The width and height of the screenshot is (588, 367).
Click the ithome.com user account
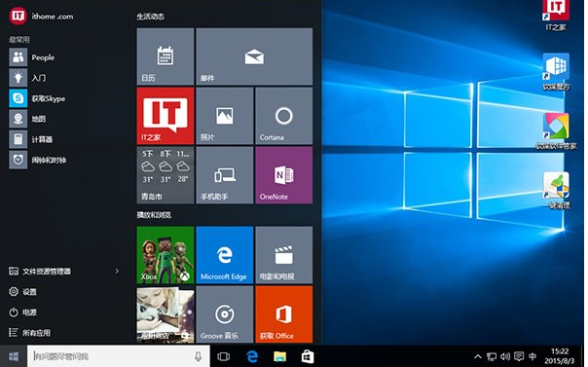click(x=41, y=17)
